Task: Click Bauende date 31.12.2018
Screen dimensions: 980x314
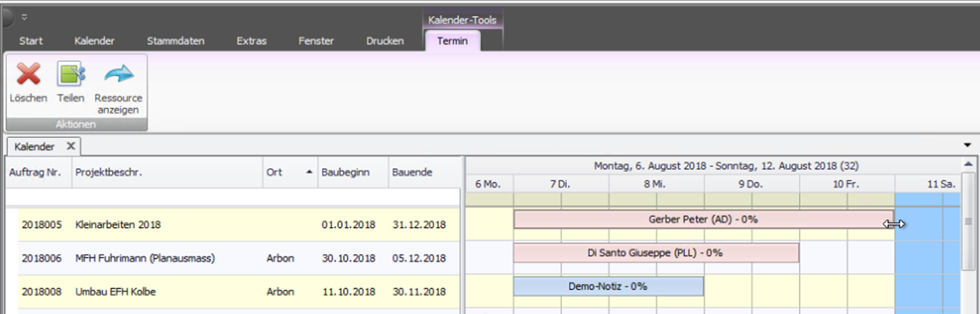Action: click(x=419, y=225)
